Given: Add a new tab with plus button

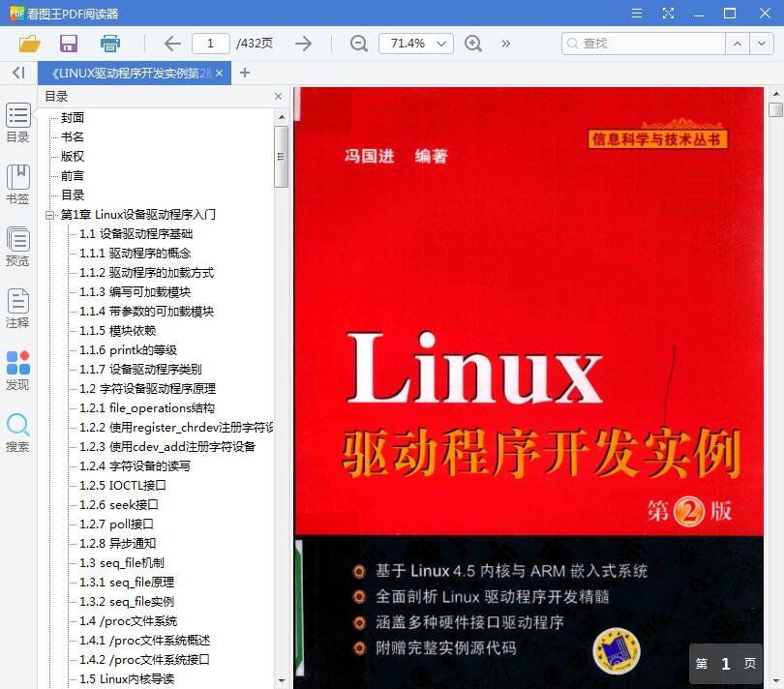Looking at the screenshot, I should pos(245,73).
